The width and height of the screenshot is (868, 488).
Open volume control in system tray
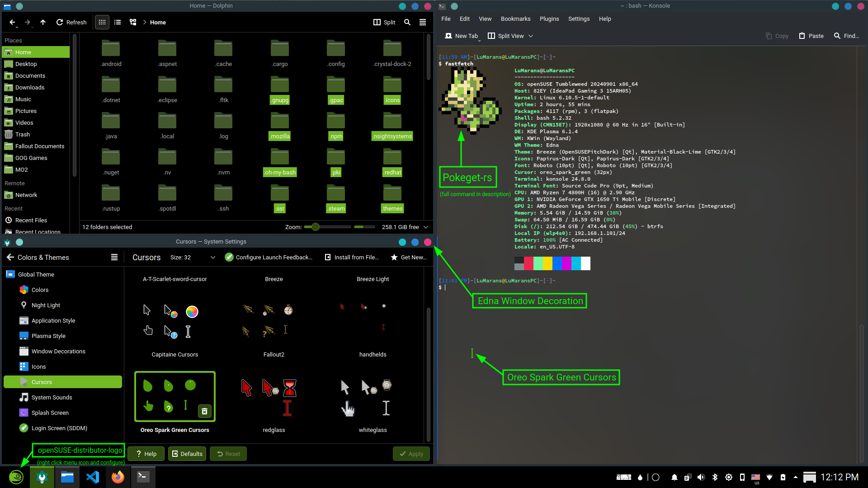701,477
